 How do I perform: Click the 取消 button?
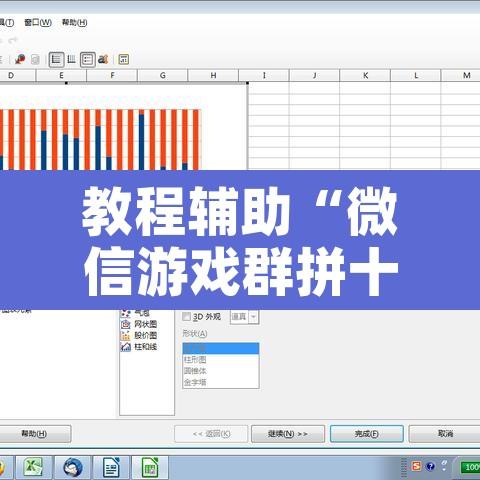pos(445,434)
